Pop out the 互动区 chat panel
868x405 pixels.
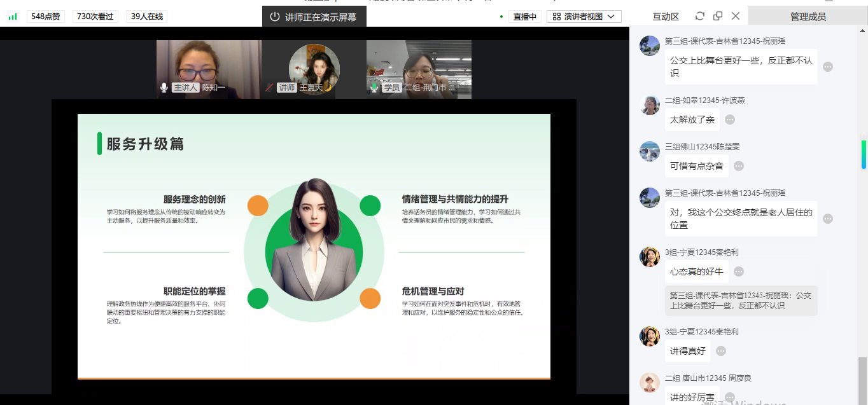point(718,16)
